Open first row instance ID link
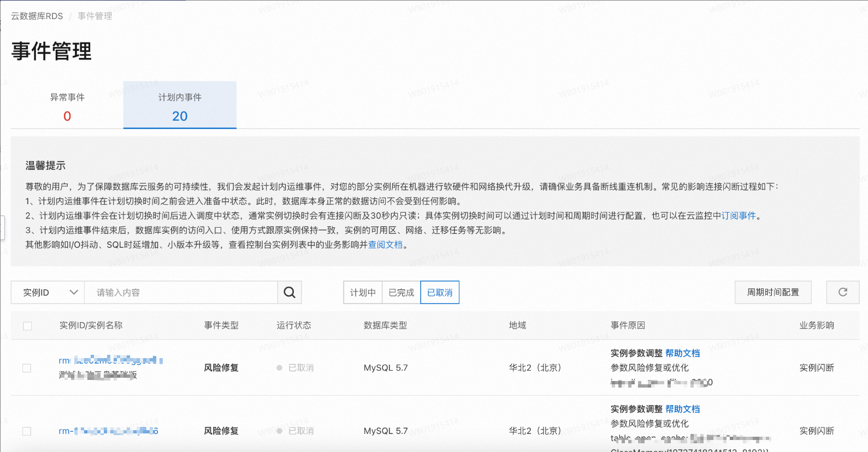Screen dimensions: 868x452 click(111, 360)
